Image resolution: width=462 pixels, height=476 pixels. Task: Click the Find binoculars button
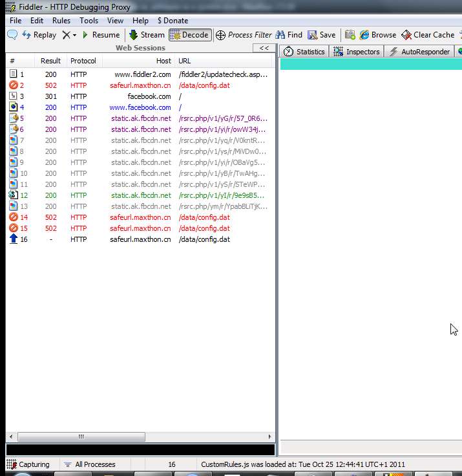pyautogui.click(x=289, y=35)
